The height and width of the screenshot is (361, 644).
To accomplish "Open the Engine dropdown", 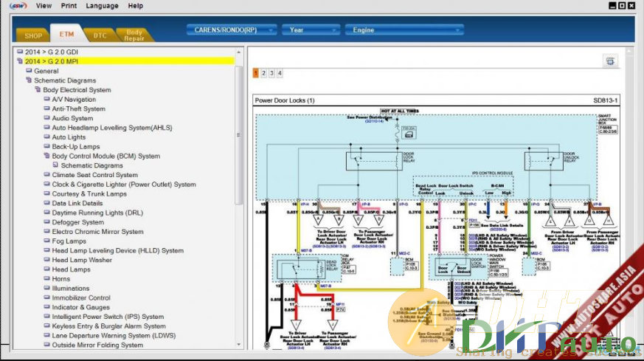I will tap(404, 30).
